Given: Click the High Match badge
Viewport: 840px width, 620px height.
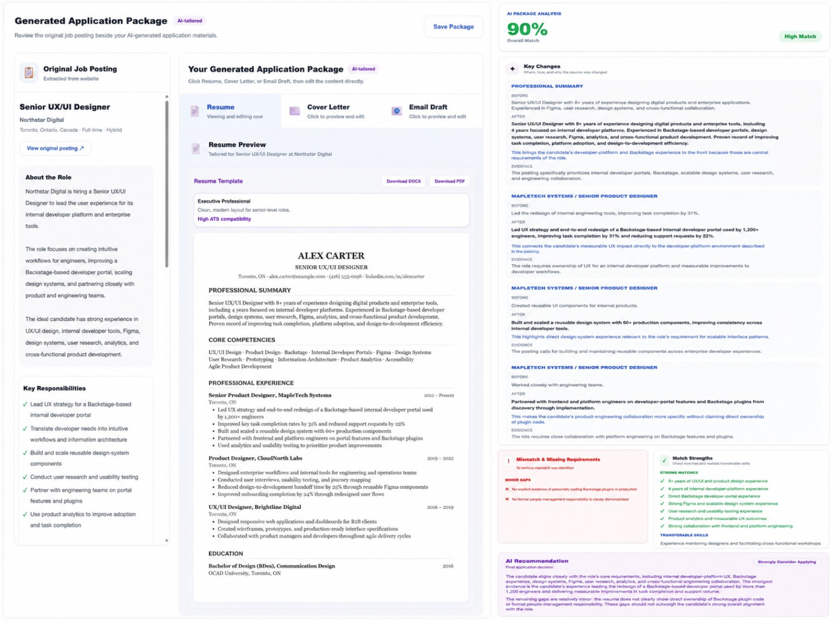Looking at the screenshot, I should pyautogui.click(x=800, y=37).
